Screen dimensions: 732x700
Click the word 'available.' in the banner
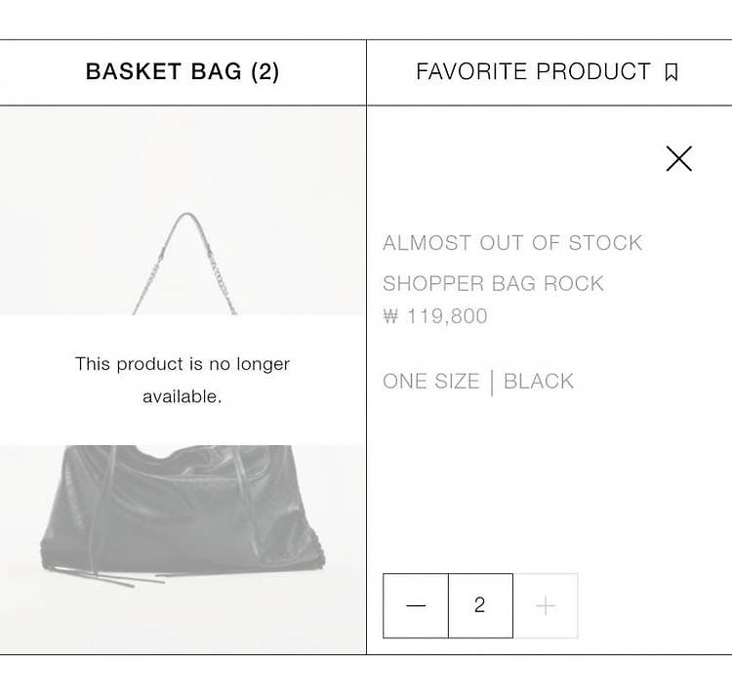[x=183, y=397]
